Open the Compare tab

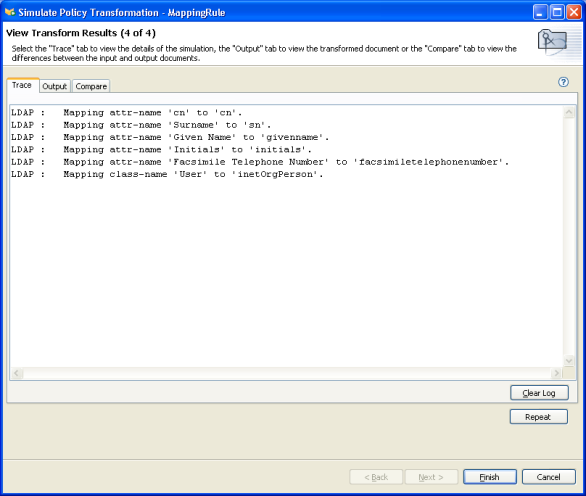(91, 86)
